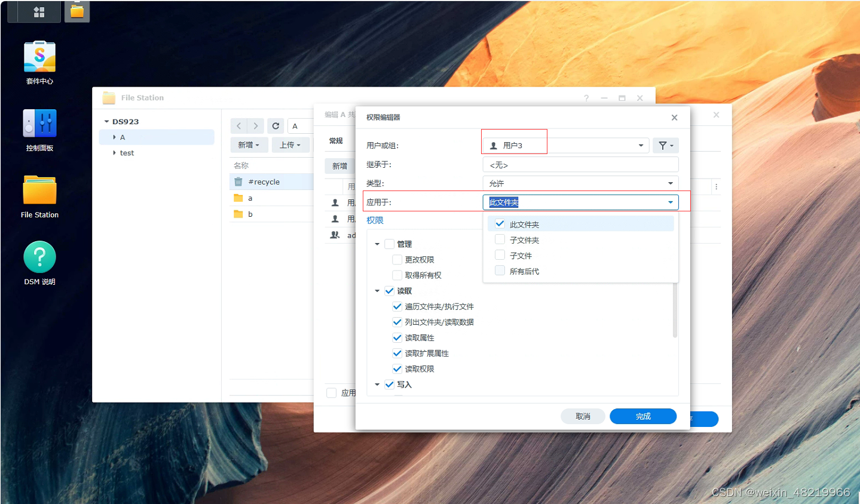860x504 pixels.
Task: Toggle the 读取 group checkbox
Action: [x=390, y=291]
